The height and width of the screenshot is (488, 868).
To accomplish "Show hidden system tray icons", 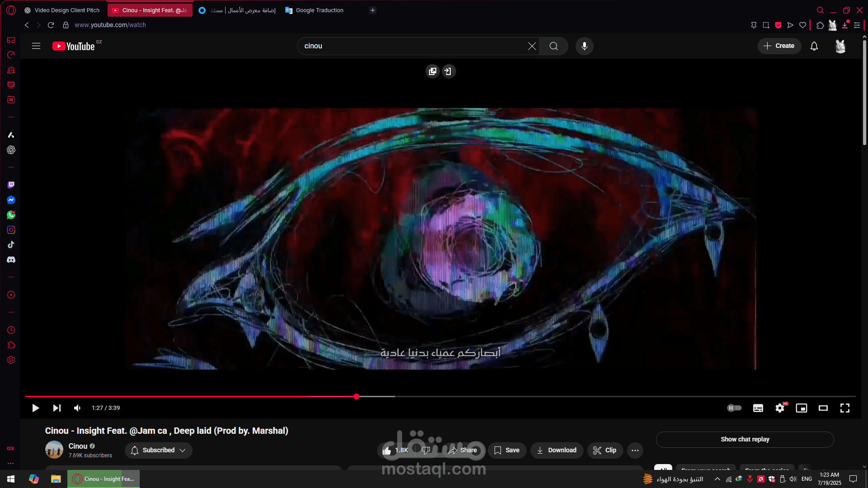I will pyautogui.click(x=717, y=479).
